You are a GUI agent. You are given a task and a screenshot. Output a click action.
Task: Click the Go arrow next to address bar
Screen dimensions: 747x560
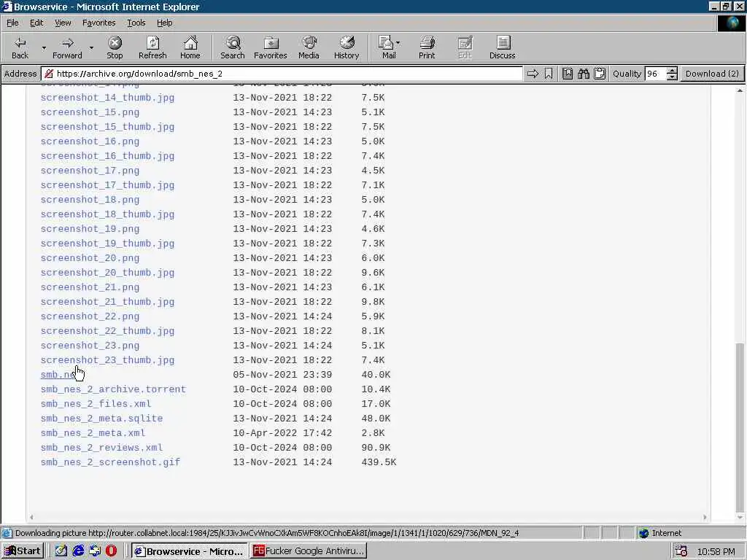tap(533, 74)
